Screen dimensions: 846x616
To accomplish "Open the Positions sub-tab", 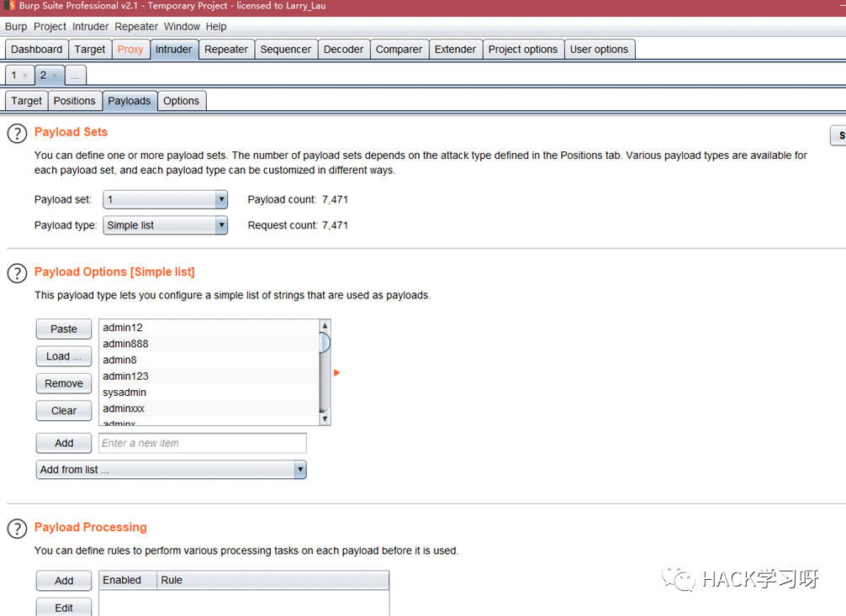I will tap(75, 101).
